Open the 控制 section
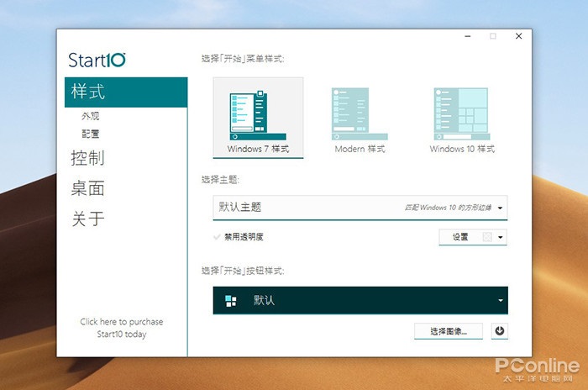Image resolution: width=588 pixels, height=390 pixels. (88, 158)
